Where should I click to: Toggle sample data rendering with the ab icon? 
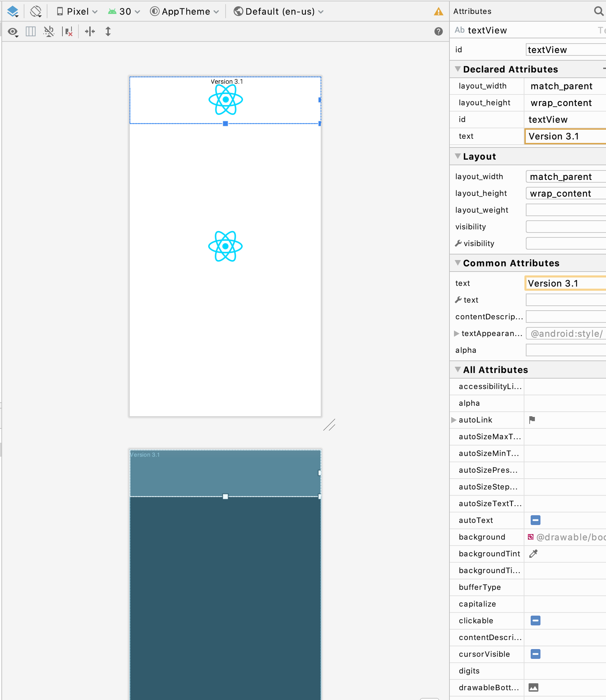49,31
